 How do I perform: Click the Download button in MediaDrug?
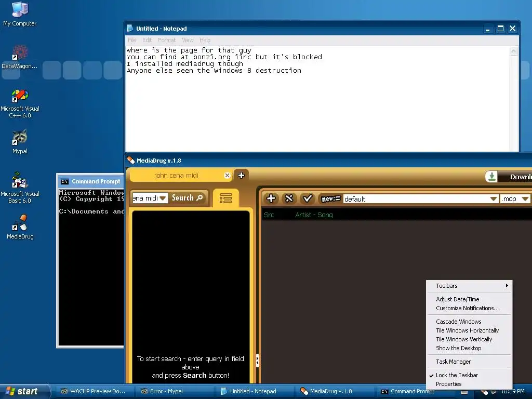pyautogui.click(x=508, y=177)
